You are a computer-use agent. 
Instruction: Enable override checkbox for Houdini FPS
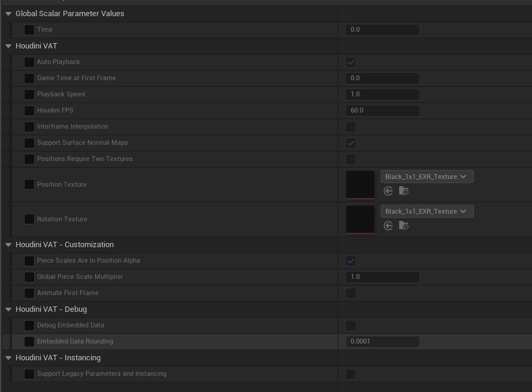point(29,111)
